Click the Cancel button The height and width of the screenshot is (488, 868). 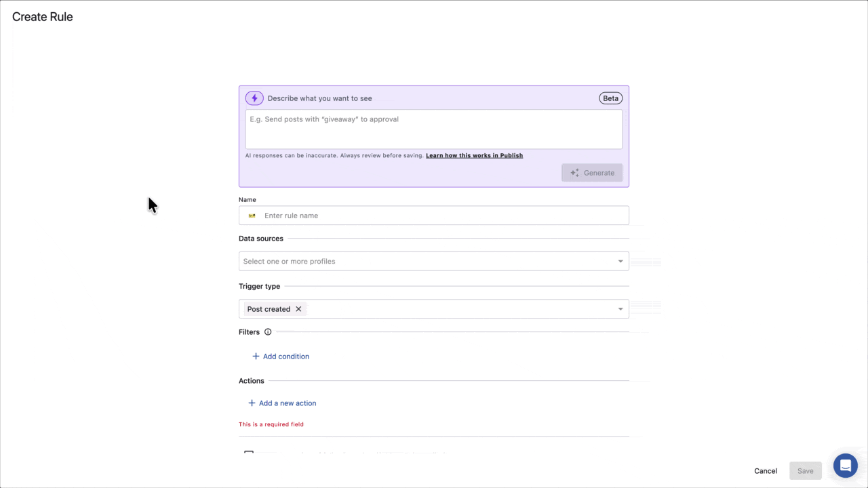pos(765,471)
